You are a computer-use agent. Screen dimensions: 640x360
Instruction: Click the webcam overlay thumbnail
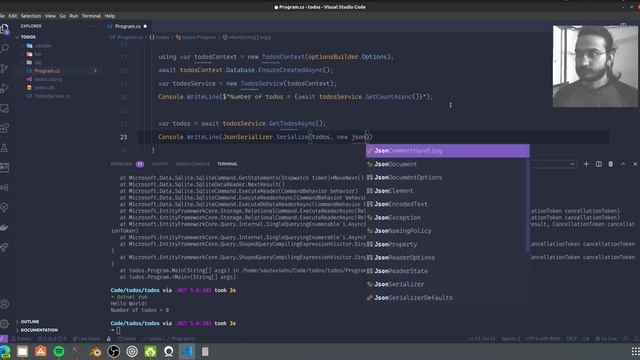595,66
